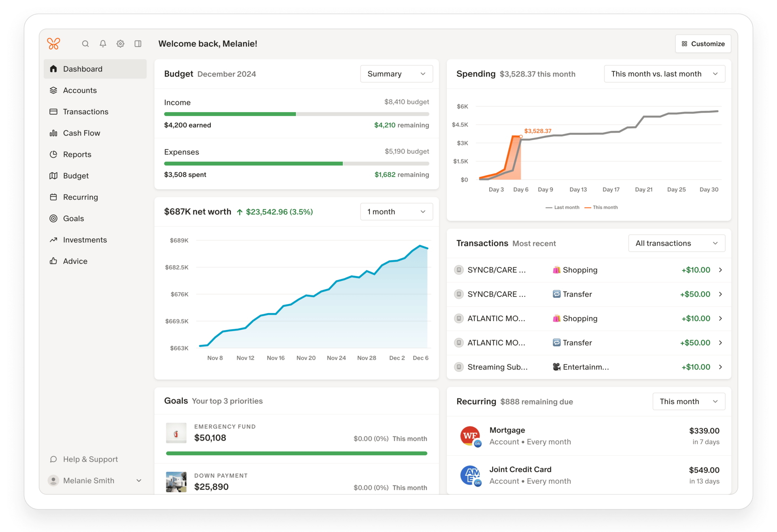Click Help & Support chat icon
The width and height of the screenshot is (777, 532).
[53, 459]
